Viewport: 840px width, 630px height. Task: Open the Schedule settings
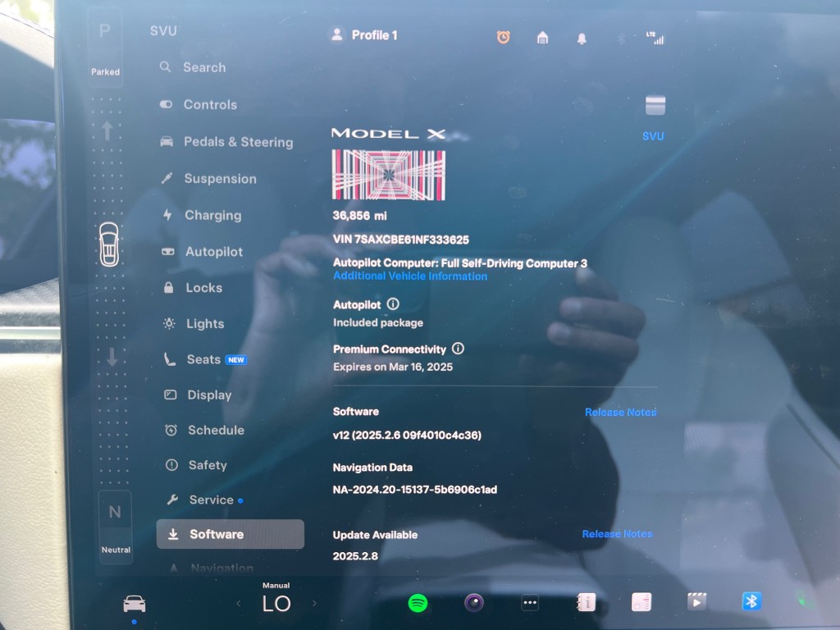pos(204,430)
